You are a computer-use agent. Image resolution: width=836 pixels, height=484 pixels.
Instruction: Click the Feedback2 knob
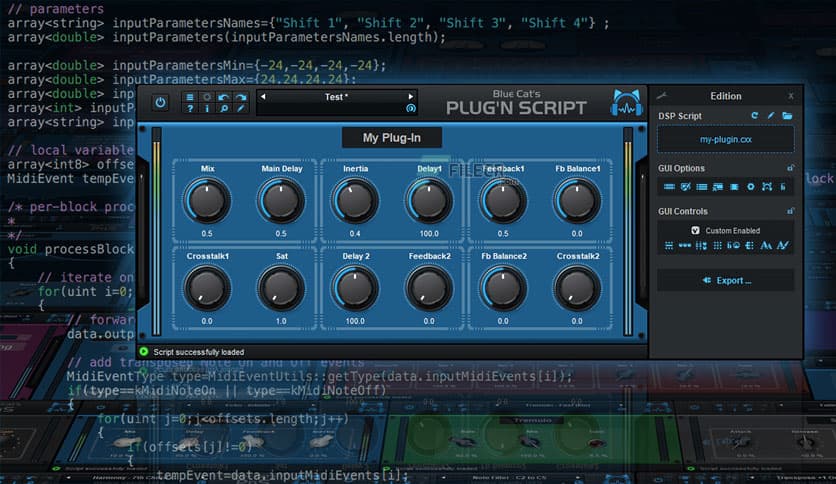(x=429, y=288)
